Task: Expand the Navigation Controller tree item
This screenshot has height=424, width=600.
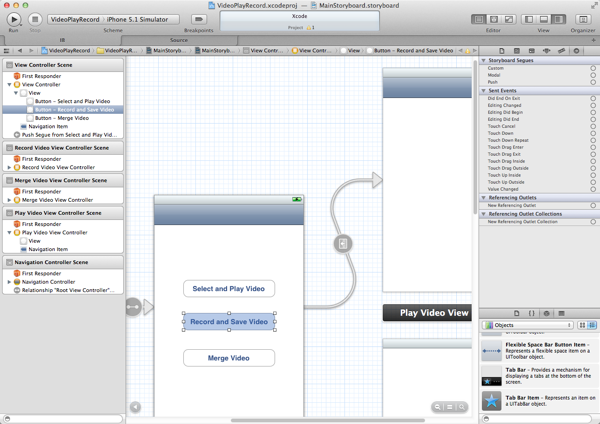Action: click(10, 282)
